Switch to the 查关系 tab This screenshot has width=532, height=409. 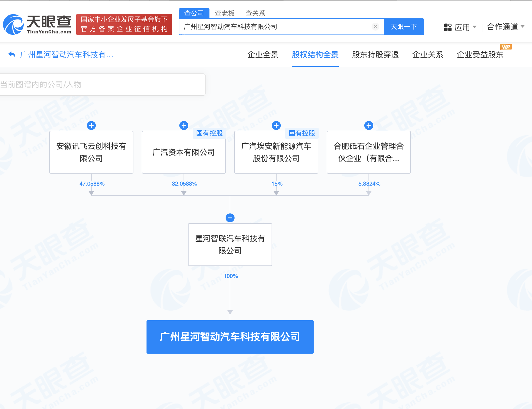(x=255, y=13)
